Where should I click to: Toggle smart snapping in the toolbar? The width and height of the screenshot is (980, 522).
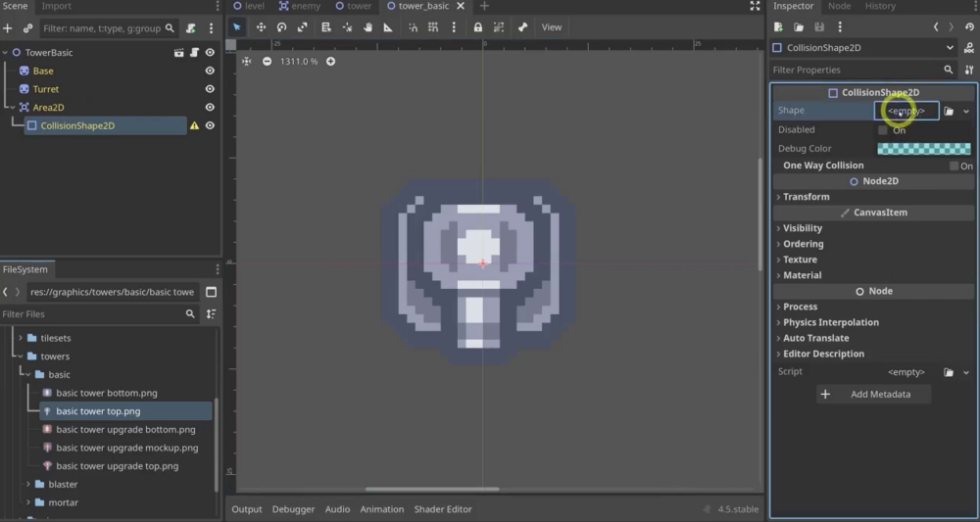pyautogui.click(x=414, y=27)
